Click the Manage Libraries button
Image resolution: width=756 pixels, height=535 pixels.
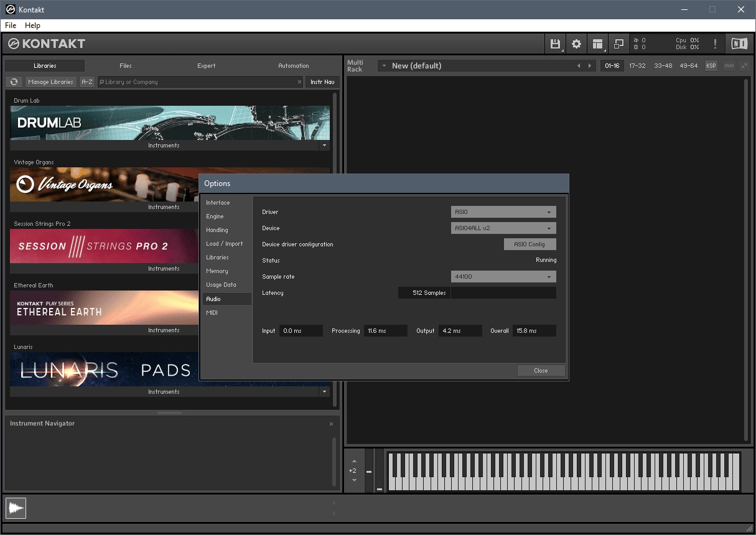pos(51,81)
